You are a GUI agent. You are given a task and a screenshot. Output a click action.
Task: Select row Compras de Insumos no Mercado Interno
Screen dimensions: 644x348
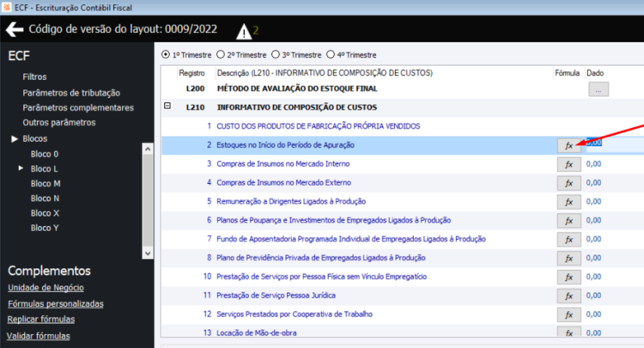click(403, 164)
